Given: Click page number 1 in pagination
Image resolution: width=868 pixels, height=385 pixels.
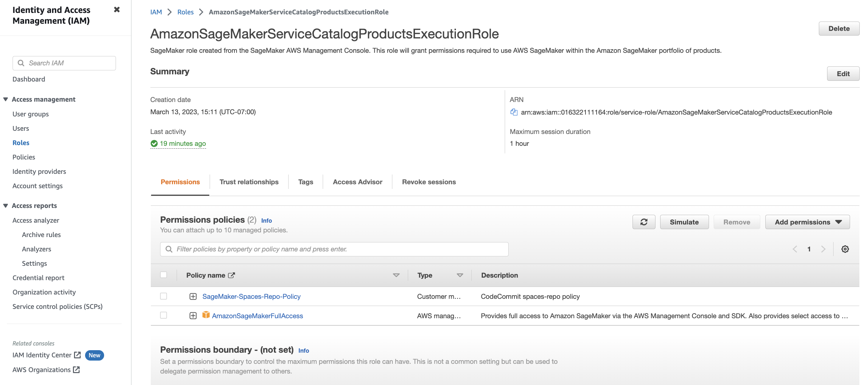Looking at the screenshot, I should click(809, 249).
